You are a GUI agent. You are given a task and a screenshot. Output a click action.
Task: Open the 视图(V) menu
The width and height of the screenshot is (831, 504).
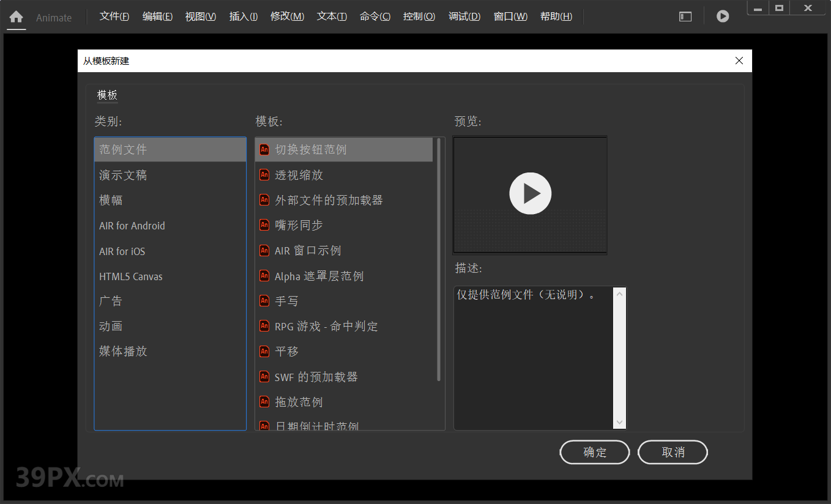[201, 17]
